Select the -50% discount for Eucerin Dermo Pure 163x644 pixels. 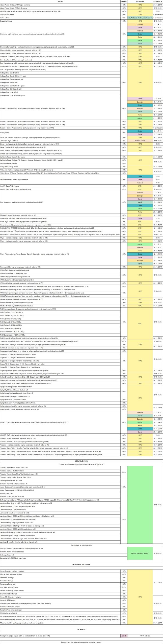(x=124, y=128)
